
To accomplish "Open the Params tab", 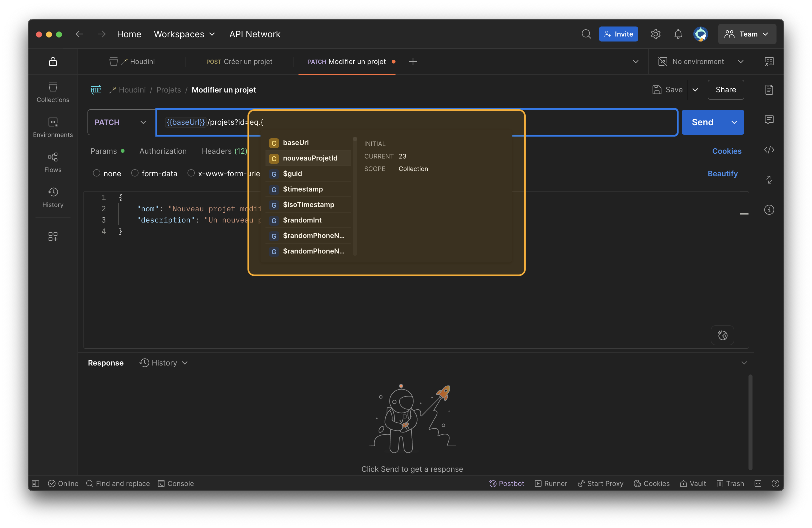I will click(x=107, y=151).
